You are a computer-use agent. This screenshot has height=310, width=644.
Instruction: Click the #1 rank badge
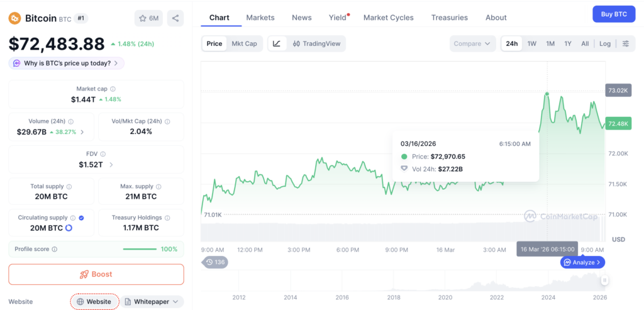(81, 18)
